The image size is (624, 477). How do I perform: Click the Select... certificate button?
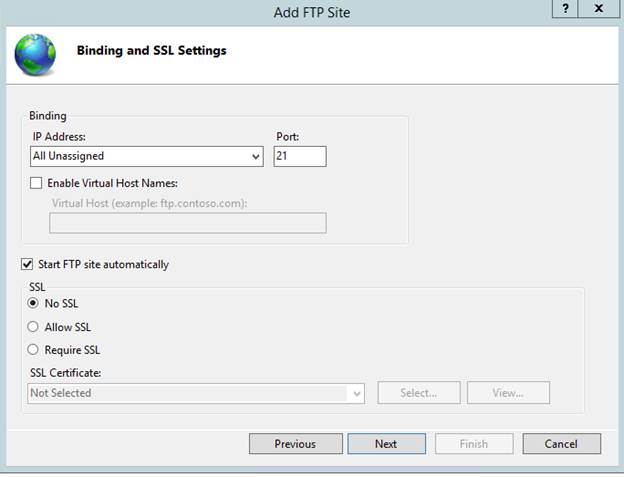[418, 393]
